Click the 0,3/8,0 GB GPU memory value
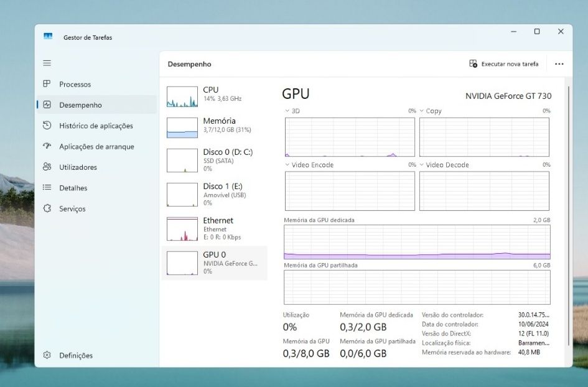This screenshot has width=588, height=387. 306,353
